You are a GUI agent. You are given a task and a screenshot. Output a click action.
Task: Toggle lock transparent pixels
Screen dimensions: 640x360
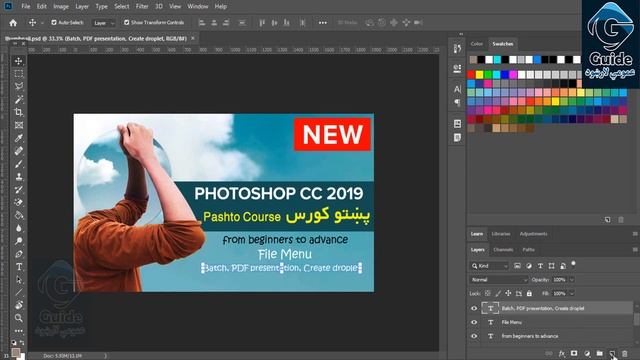488,293
